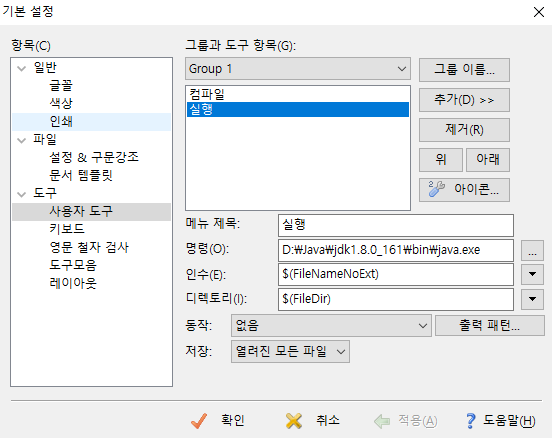Click the 메뉴 제목 input field
The height and width of the screenshot is (438, 552).
click(x=396, y=225)
